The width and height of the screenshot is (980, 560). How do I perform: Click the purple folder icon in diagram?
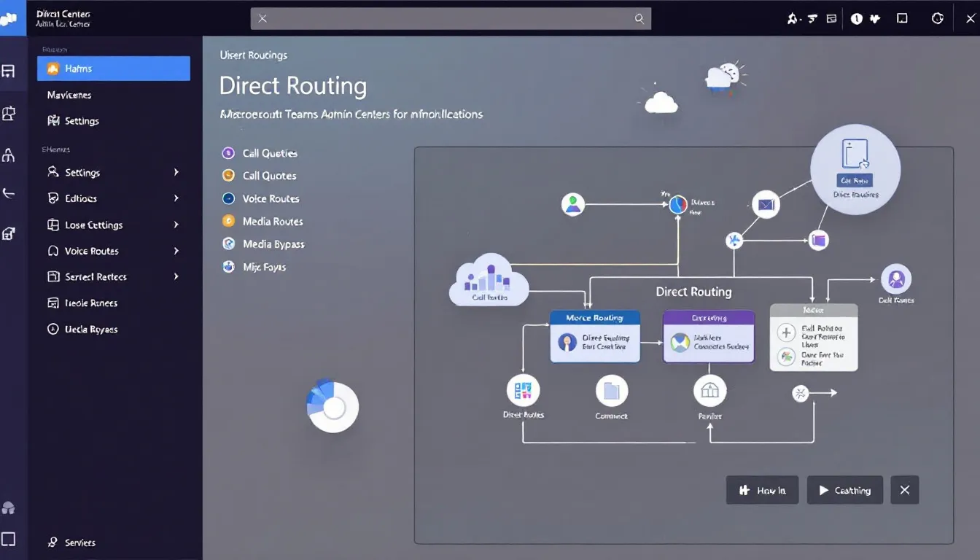(x=819, y=240)
